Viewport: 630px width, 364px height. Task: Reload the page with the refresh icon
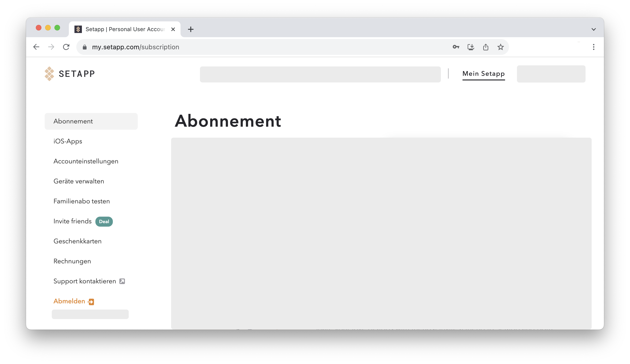66,47
